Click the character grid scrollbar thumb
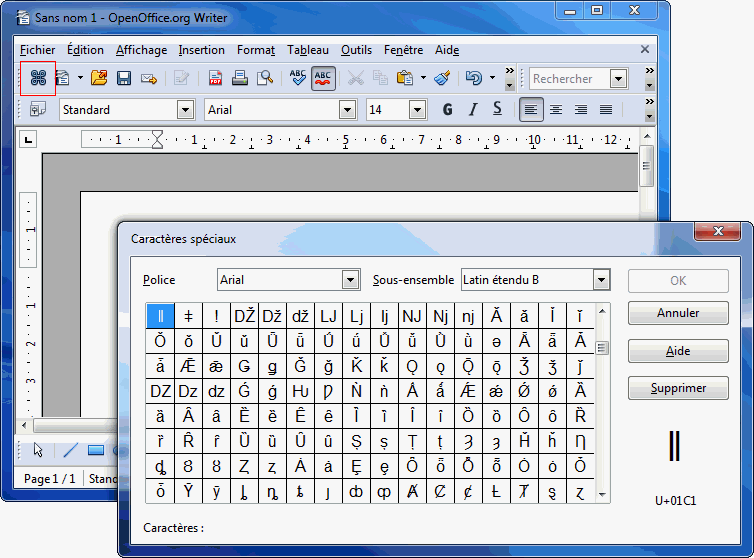 (x=602, y=347)
